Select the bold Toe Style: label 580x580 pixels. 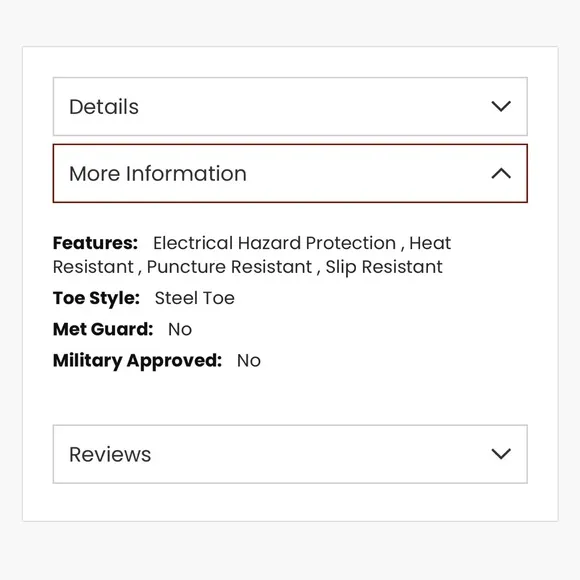pos(97,298)
